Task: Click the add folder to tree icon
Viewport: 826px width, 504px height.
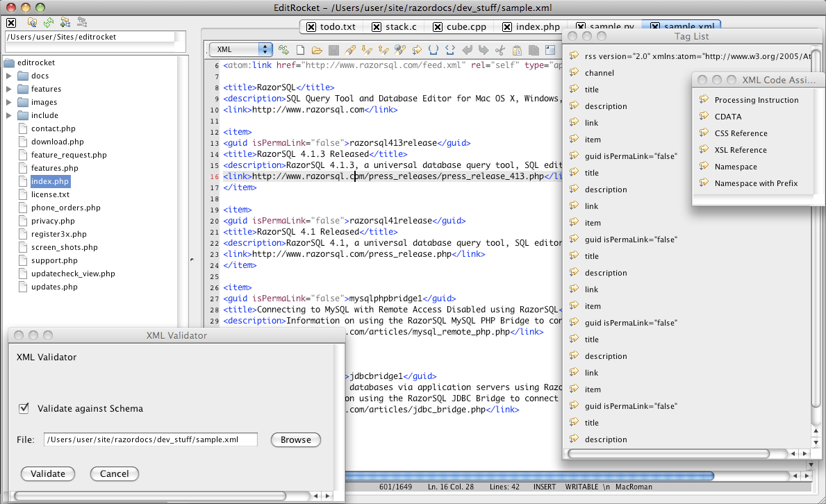Action: [x=65, y=23]
